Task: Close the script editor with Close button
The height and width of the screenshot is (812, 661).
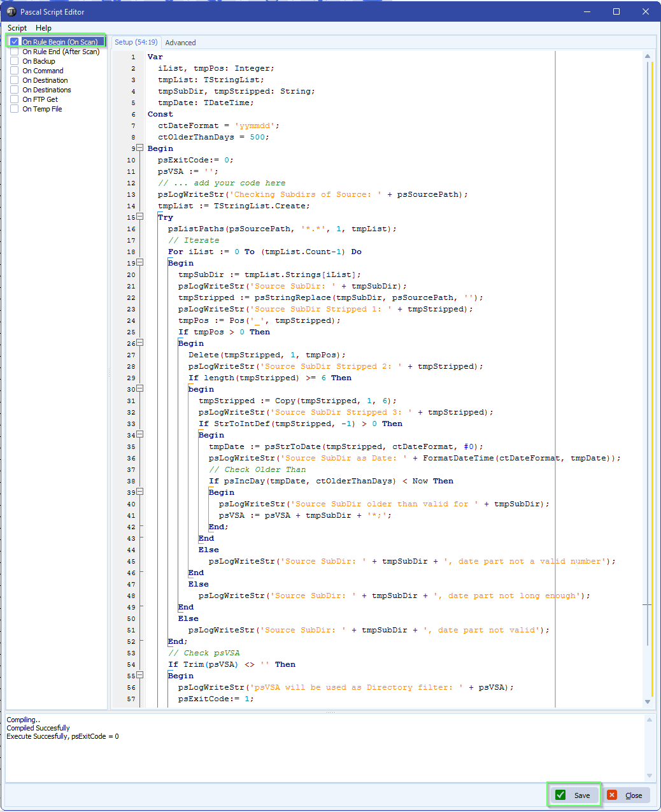Action: click(x=627, y=795)
